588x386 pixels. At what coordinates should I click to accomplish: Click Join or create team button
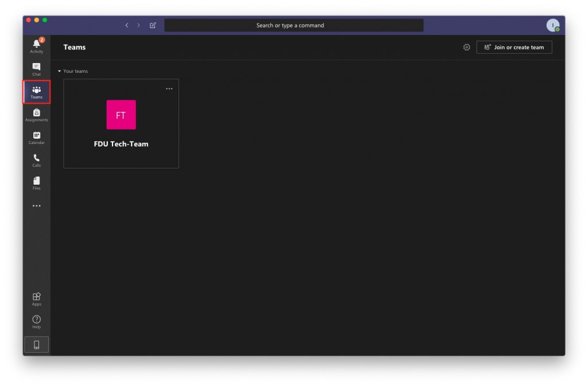pos(514,47)
